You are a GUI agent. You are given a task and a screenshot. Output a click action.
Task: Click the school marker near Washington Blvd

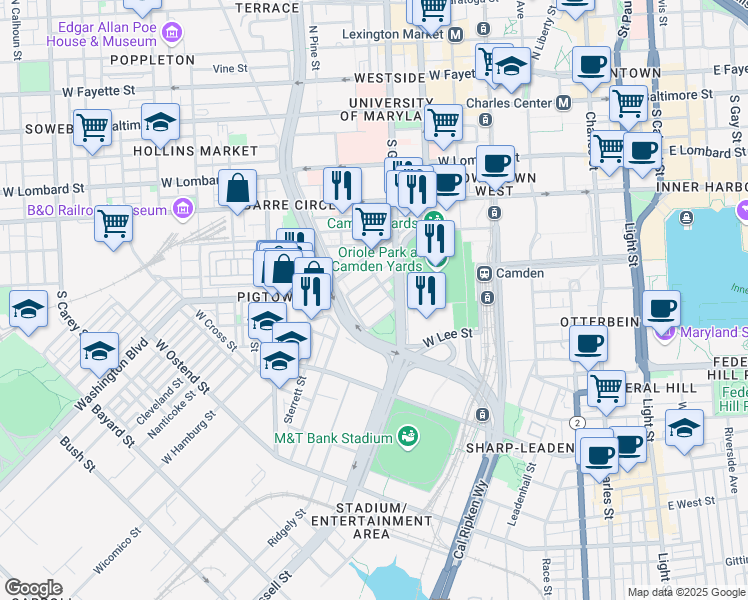click(99, 351)
